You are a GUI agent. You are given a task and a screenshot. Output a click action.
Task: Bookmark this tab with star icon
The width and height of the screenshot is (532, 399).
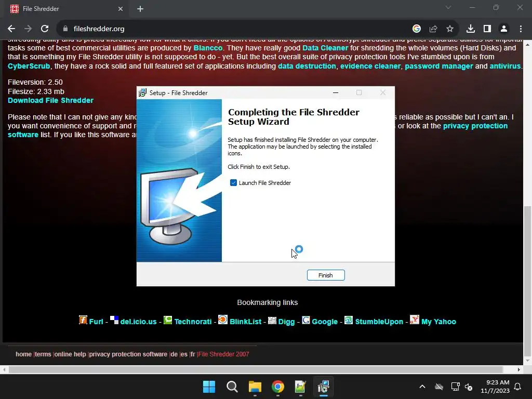click(x=450, y=29)
